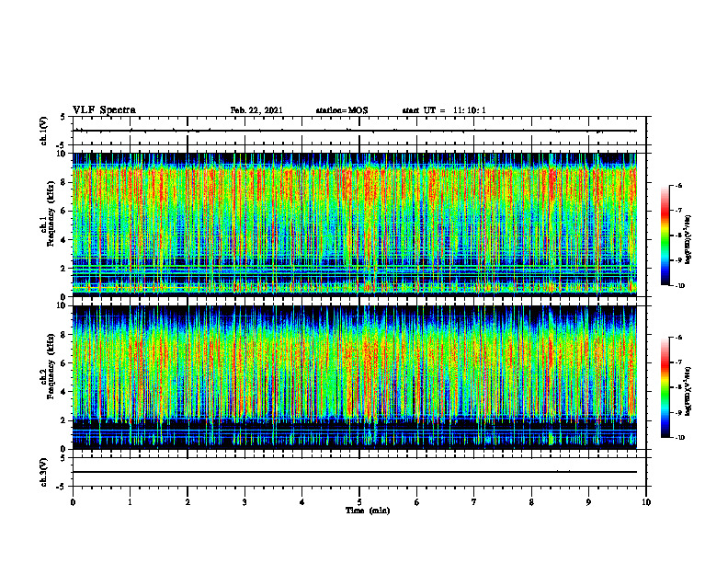Click the 'ch.3(V)' waveform axis label
Screen dimensions: 728x563
[x=43, y=472]
